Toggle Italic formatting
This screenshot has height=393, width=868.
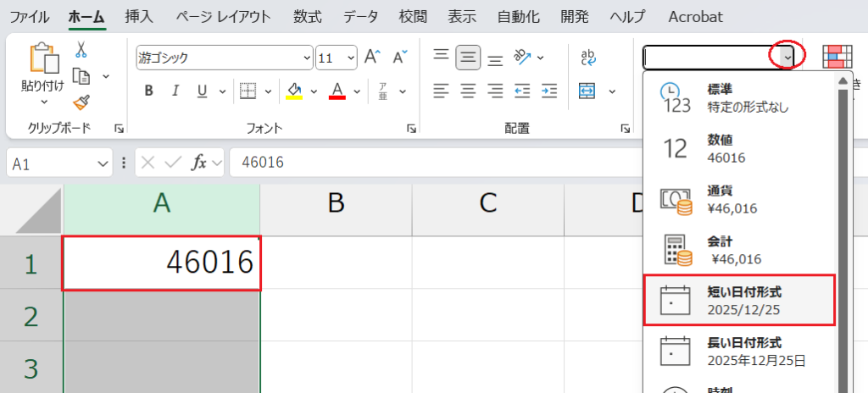click(x=175, y=91)
